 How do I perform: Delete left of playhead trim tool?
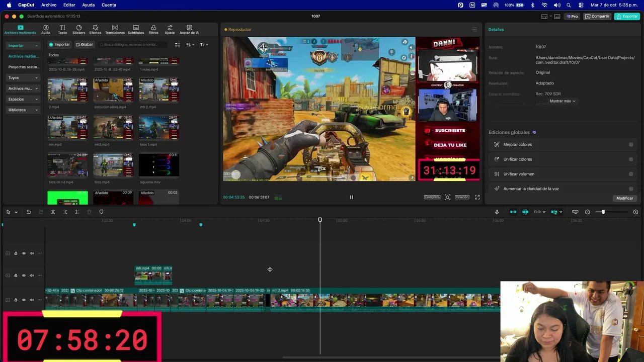tap(65, 212)
